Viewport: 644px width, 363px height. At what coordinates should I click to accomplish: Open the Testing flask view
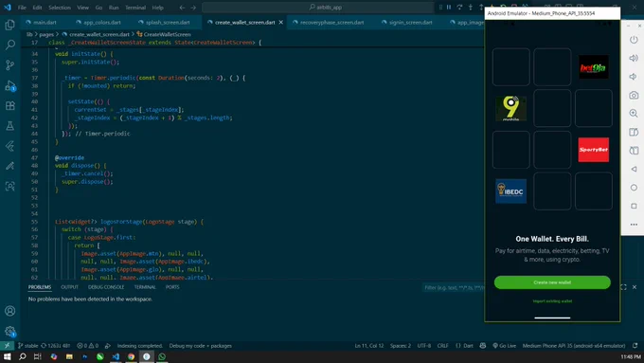pyautogui.click(x=9, y=126)
